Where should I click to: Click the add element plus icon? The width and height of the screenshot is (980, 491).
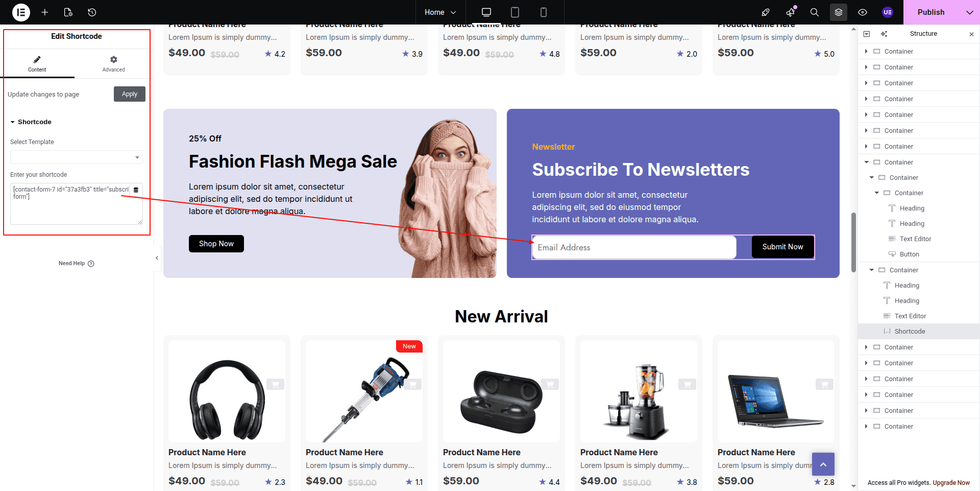tap(45, 12)
